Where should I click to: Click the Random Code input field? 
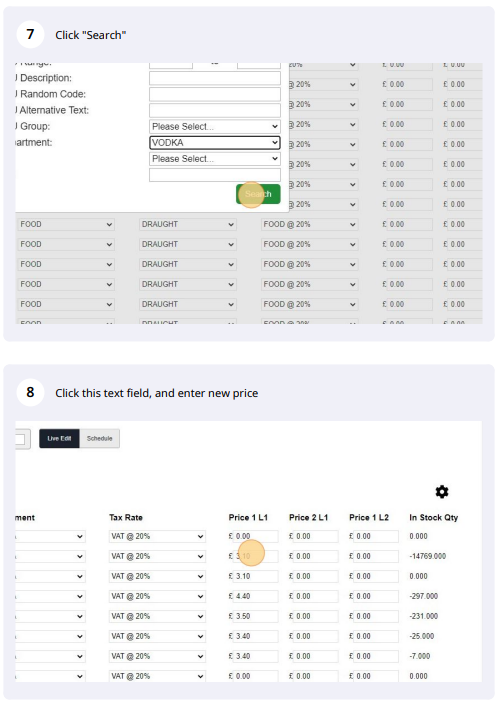[215, 94]
